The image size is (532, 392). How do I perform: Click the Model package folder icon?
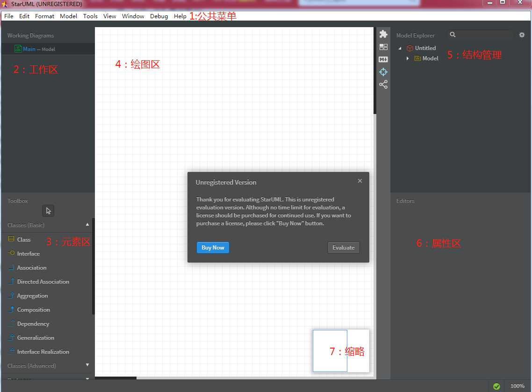pyautogui.click(x=417, y=58)
